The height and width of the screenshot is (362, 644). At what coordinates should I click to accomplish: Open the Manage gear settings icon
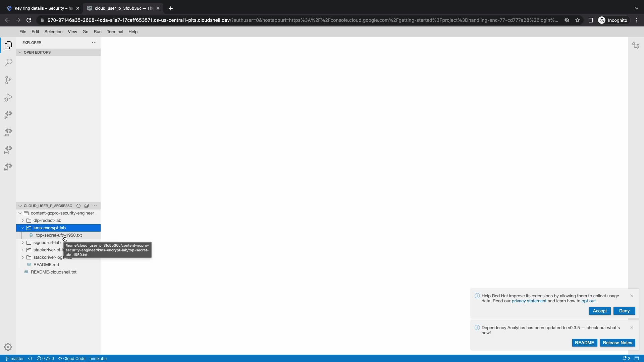(x=8, y=347)
